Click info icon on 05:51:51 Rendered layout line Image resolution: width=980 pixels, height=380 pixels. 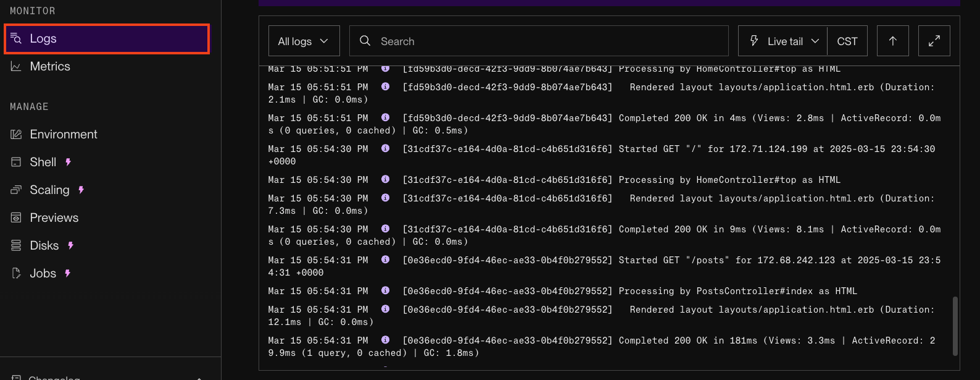[385, 87]
